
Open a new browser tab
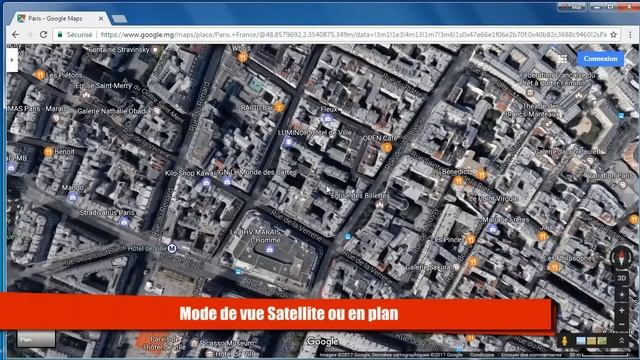(119, 19)
